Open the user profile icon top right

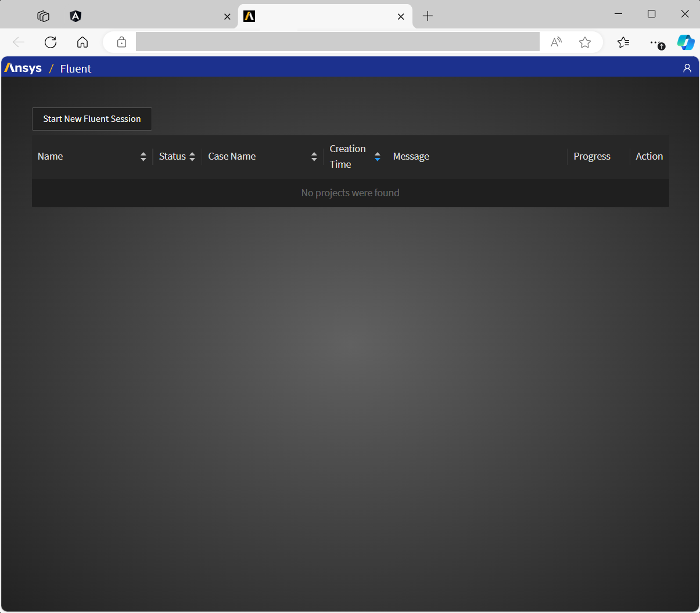(687, 68)
